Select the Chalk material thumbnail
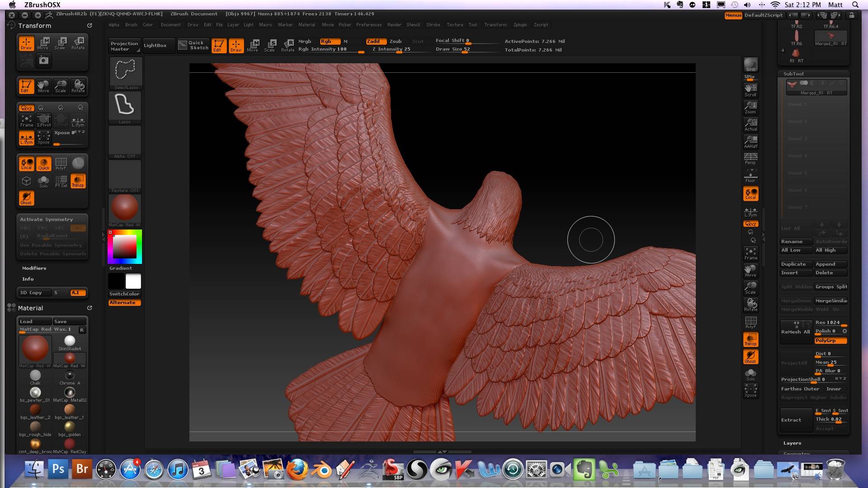The image size is (868, 488). (35, 376)
